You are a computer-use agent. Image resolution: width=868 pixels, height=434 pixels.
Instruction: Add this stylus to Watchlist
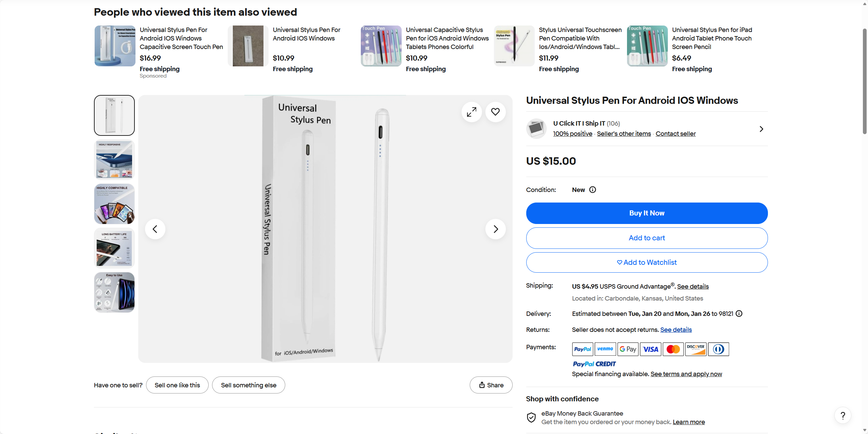click(647, 262)
